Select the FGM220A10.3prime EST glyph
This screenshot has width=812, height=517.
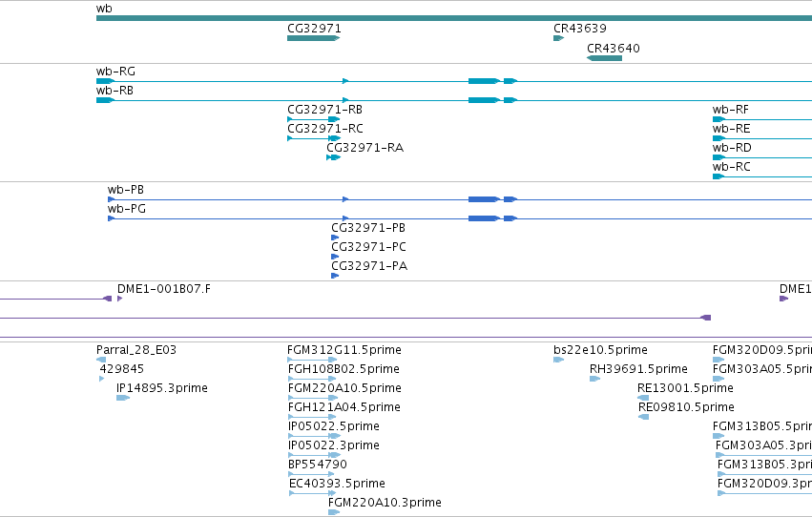334,512
